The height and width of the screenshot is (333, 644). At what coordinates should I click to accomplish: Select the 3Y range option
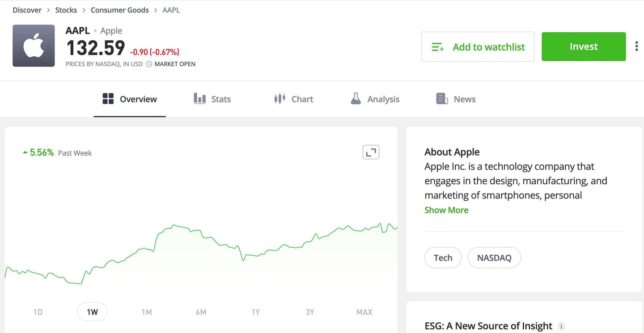(310, 312)
